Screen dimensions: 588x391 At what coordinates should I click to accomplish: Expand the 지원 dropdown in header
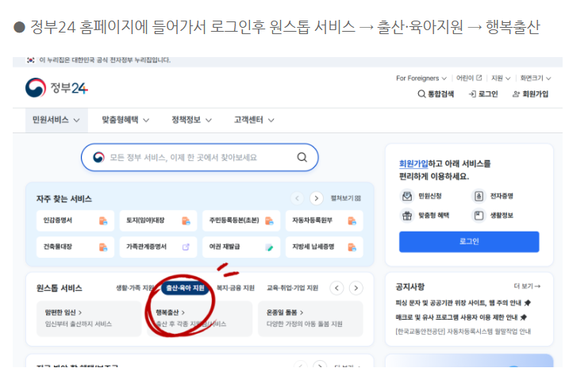click(501, 78)
